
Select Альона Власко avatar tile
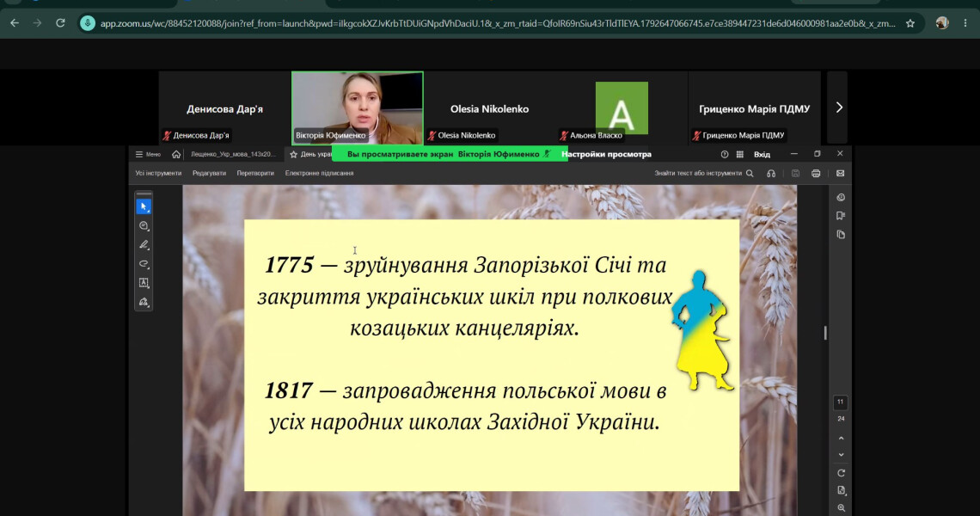[x=622, y=108]
